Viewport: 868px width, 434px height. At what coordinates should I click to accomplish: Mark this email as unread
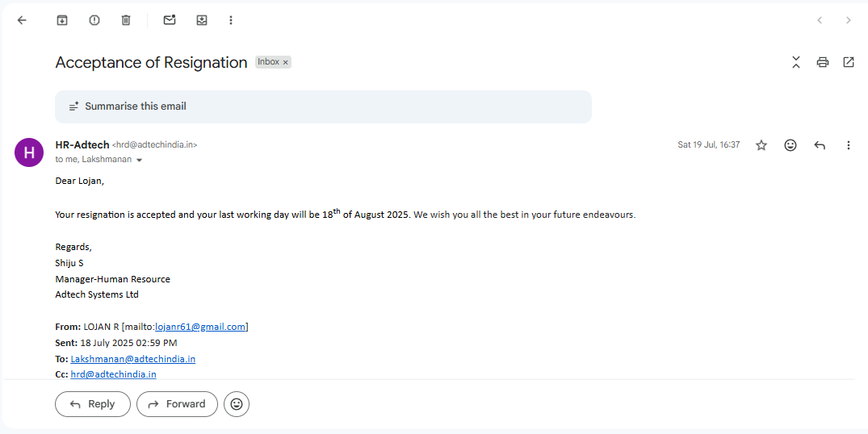coord(170,20)
